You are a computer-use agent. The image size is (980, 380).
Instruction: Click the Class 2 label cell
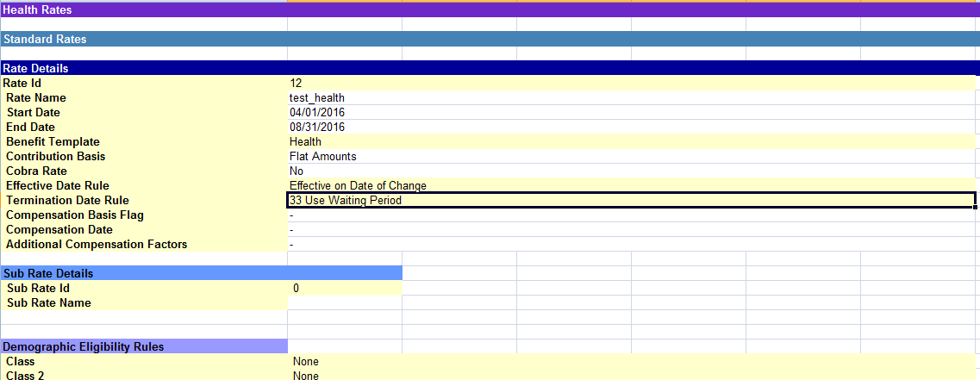pyautogui.click(x=144, y=375)
